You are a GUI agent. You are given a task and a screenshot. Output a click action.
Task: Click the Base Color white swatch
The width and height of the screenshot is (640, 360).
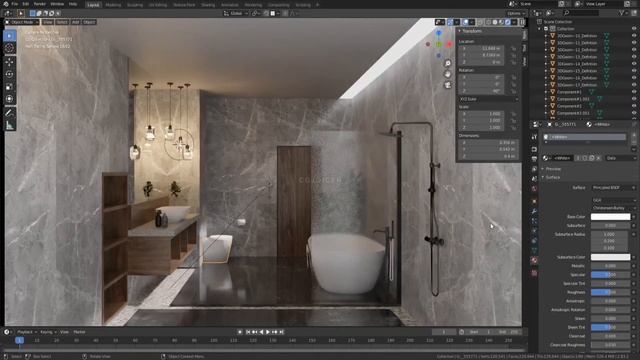[610, 217]
